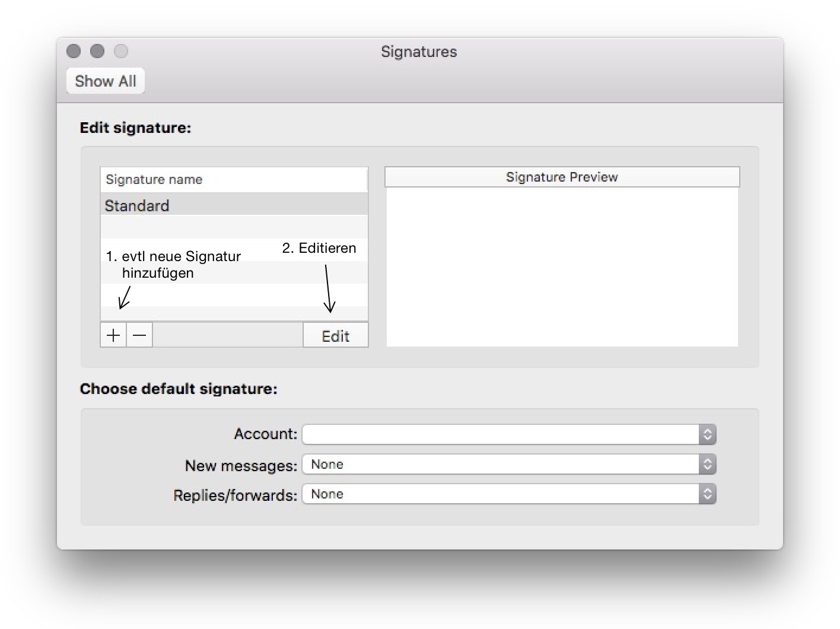Open the Account dropdown
The image size is (840, 629).
(x=501, y=434)
